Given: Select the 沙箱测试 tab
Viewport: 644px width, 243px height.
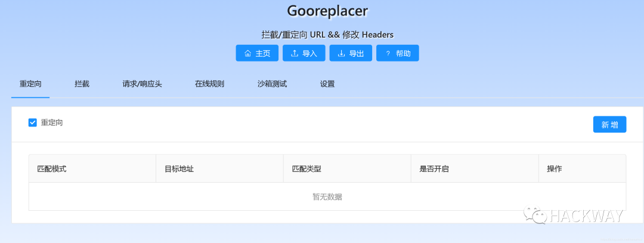Looking at the screenshot, I should click(x=273, y=84).
